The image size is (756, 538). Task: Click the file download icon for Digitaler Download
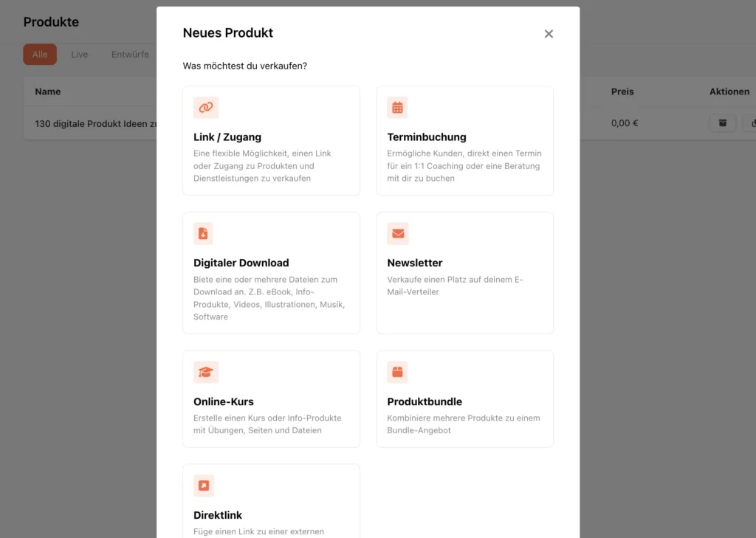(x=203, y=234)
